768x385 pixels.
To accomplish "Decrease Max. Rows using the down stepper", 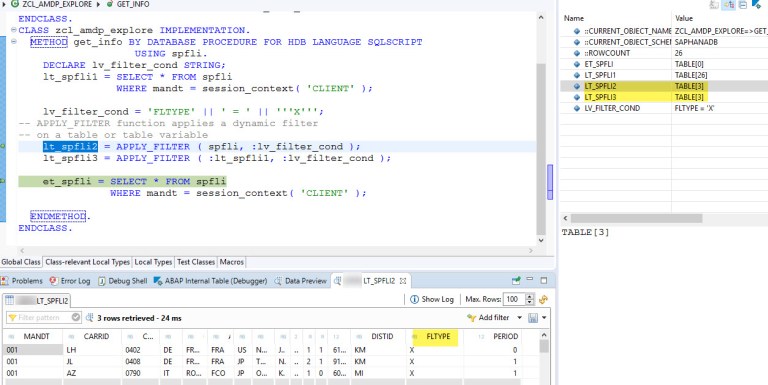I will point(529,302).
